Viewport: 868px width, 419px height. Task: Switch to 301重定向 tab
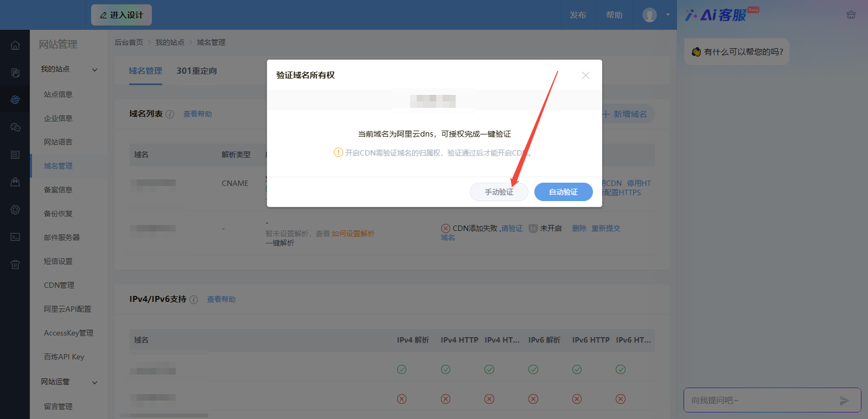[x=196, y=71]
